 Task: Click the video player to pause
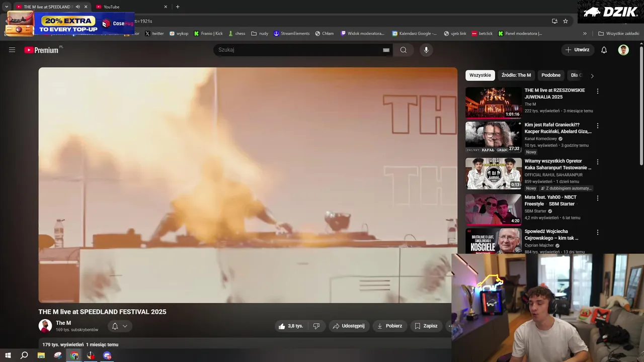pyautogui.click(x=248, y=185)
